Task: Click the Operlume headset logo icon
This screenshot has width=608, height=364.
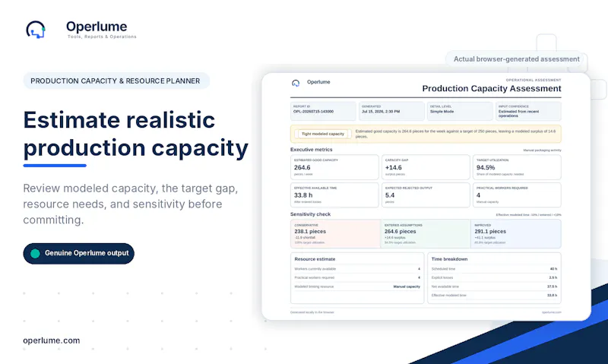Action: [x=36, y=30]
